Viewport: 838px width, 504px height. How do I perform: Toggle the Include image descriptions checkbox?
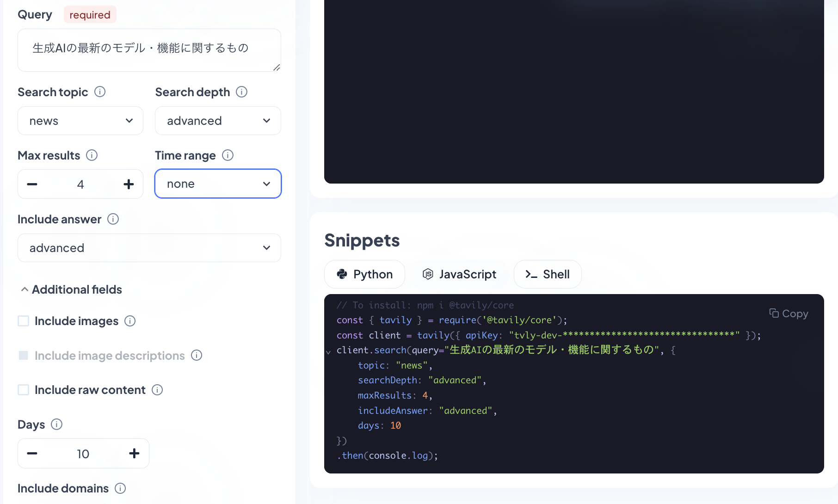point(23,355)
